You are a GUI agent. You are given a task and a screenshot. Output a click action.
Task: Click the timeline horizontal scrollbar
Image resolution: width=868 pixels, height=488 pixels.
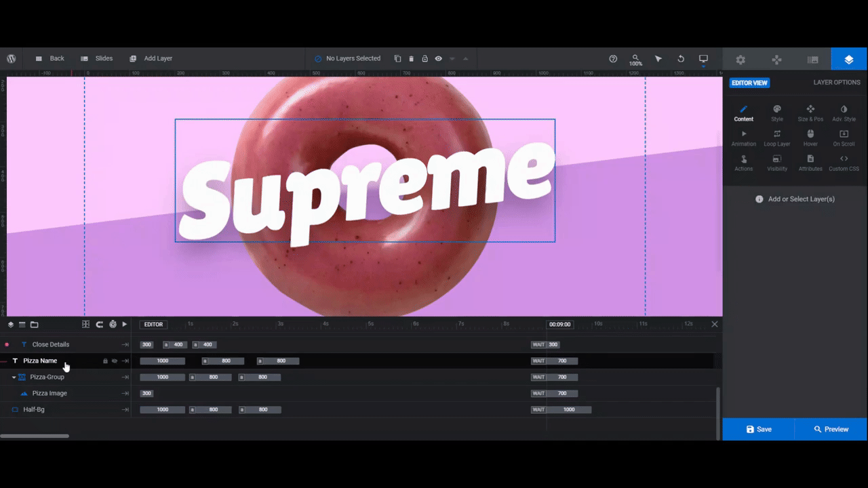click(x=35, y=436)
